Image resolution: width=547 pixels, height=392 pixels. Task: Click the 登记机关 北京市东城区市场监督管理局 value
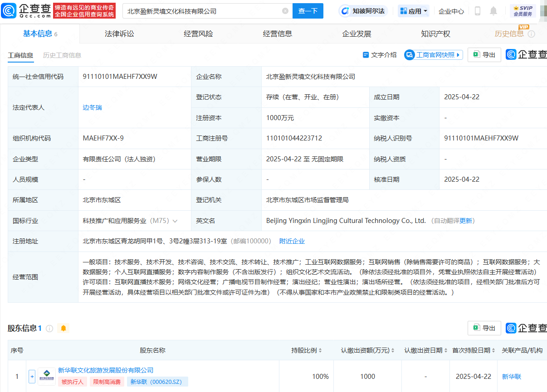coord(307,200)
